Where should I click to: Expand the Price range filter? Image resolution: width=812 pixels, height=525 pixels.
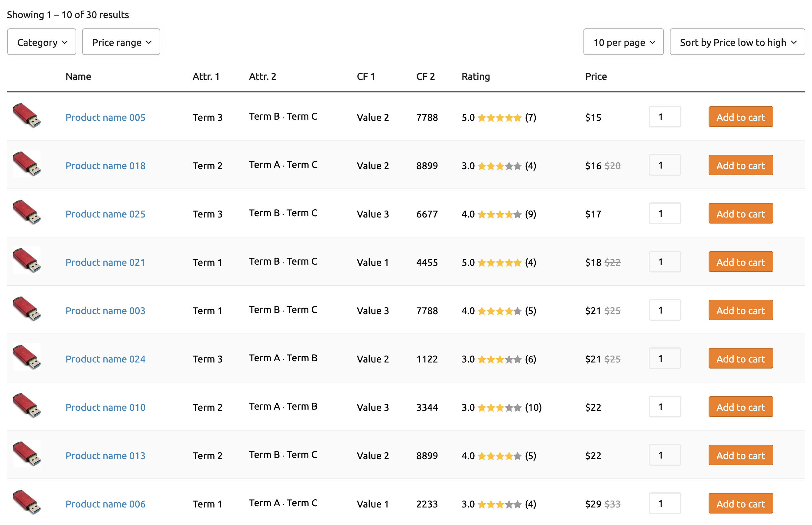[121, 42]
